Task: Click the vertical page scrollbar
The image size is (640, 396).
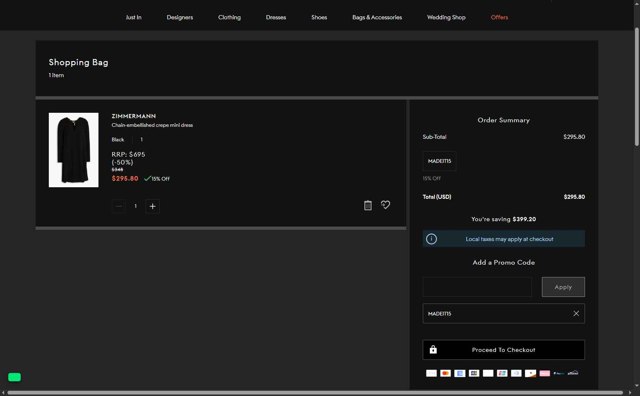Action: 636,87
